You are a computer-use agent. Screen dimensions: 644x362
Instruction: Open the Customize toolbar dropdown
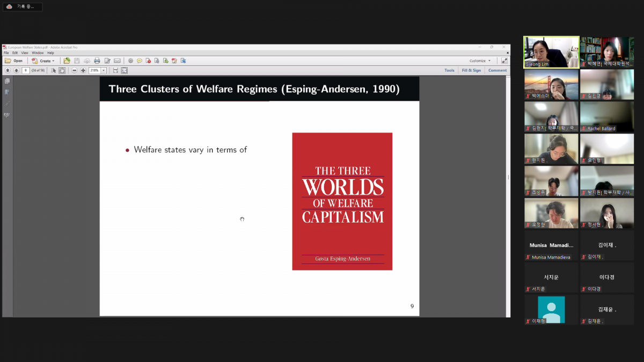tap(480, 61)
